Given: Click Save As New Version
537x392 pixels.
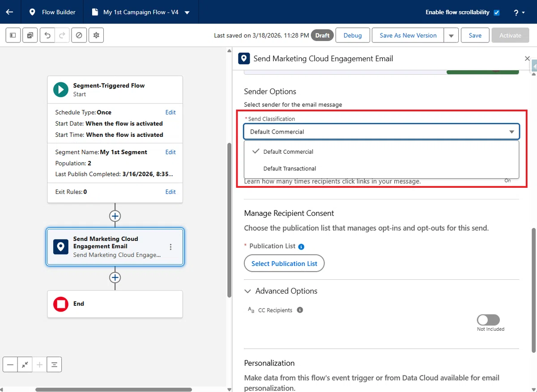Looking at the screenshot, I should (x=408, y=35).
